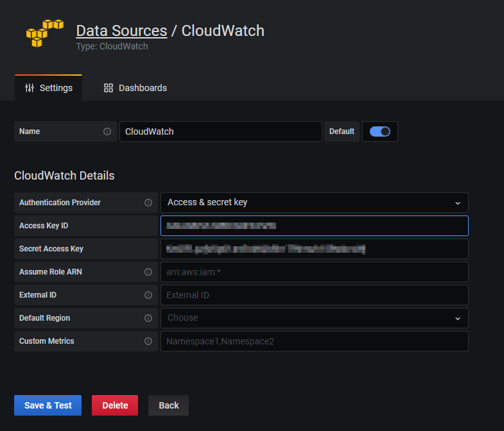Image resolution: width=504 pixels, height=431 pixels.
Task: Click the Access Key ID label
Action: (x=44, y=226)
